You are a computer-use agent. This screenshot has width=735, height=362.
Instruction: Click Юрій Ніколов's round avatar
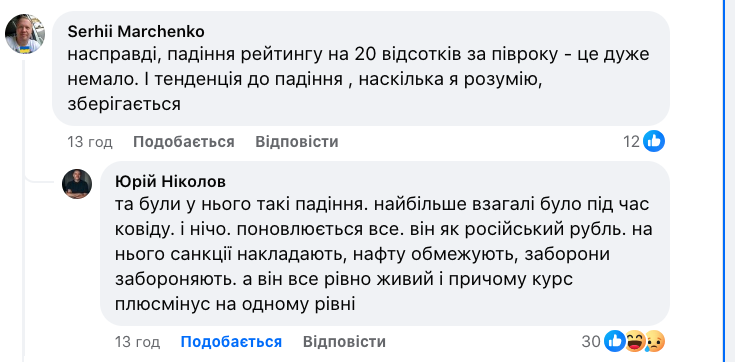[x=77, y=184]
